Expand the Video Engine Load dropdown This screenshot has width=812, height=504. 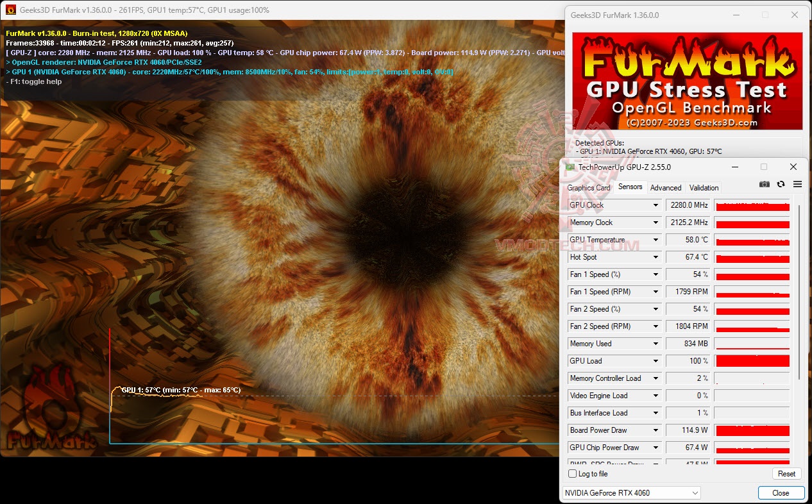tap(656, 396)
